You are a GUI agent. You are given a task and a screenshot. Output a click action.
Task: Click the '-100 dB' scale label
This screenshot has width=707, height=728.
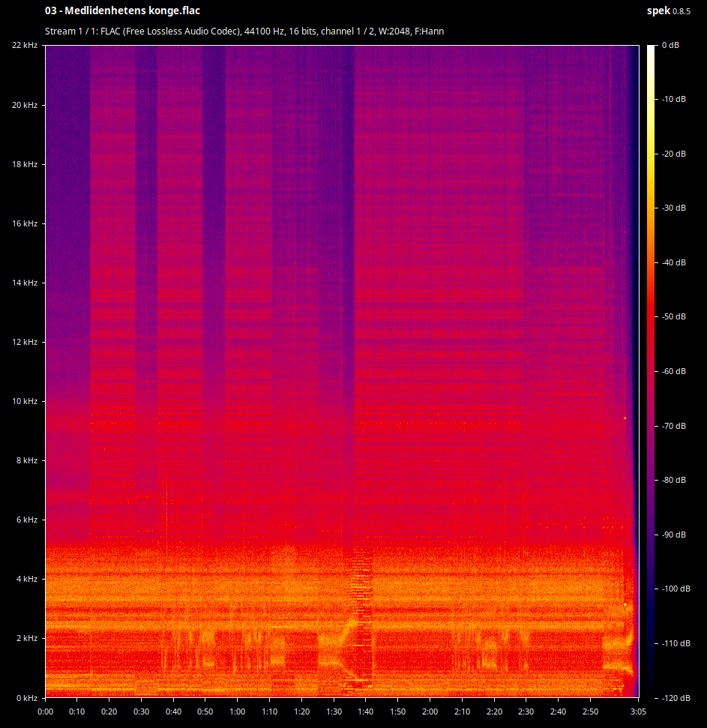(x=676, y=589)
